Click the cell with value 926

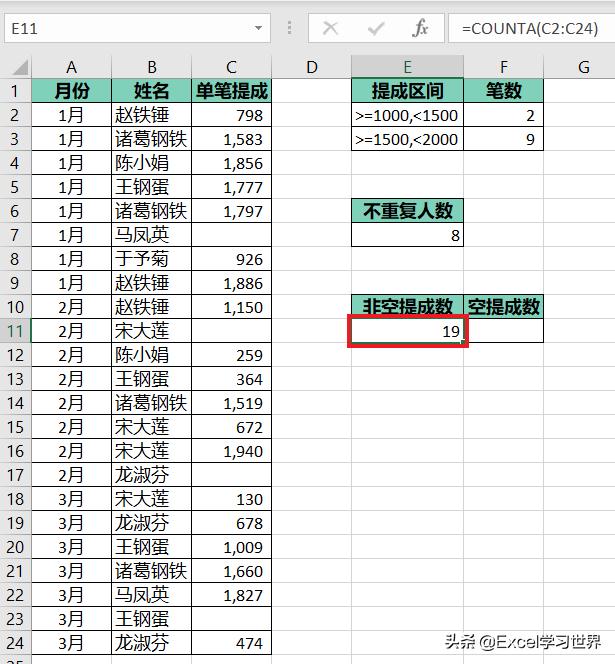click(231, 259)
